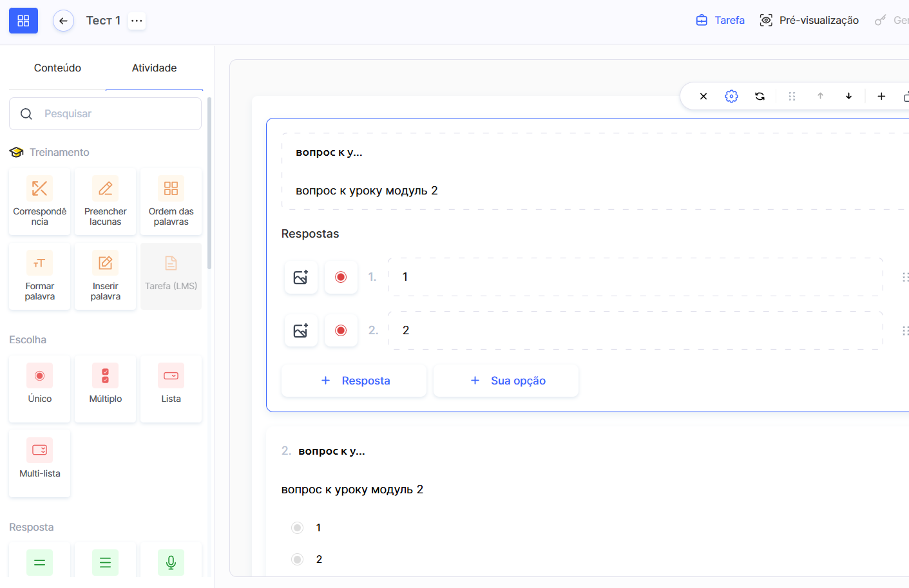Viewport: 909px width, 588px height.
Task: Click the refresh/replace block icon
Action: click(x=760, y=96)
